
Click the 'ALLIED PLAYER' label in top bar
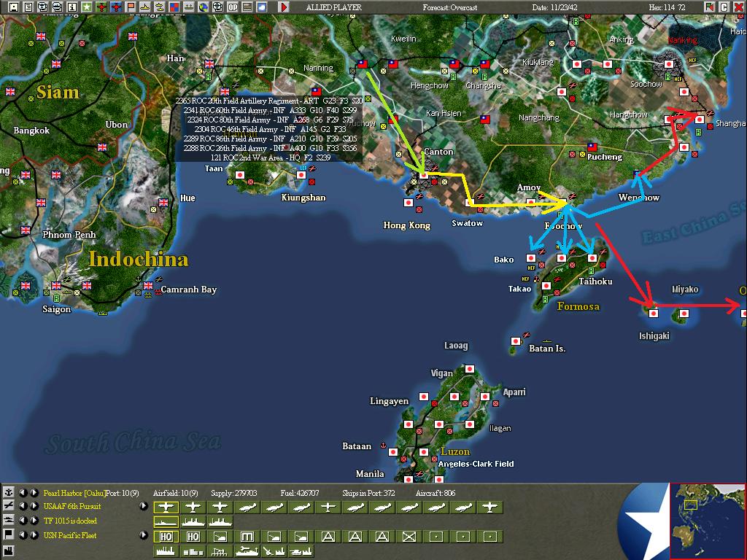coord(334,7)
